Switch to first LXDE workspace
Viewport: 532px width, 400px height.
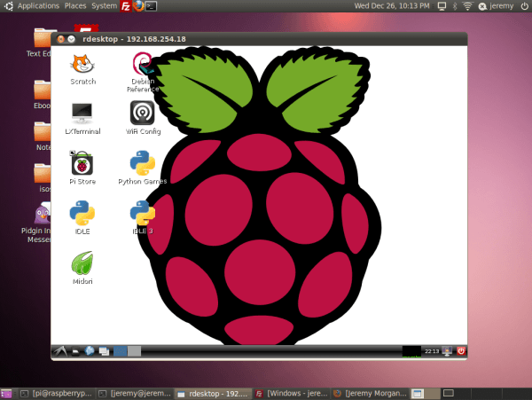pyautogui.click(x=120, y=351)
